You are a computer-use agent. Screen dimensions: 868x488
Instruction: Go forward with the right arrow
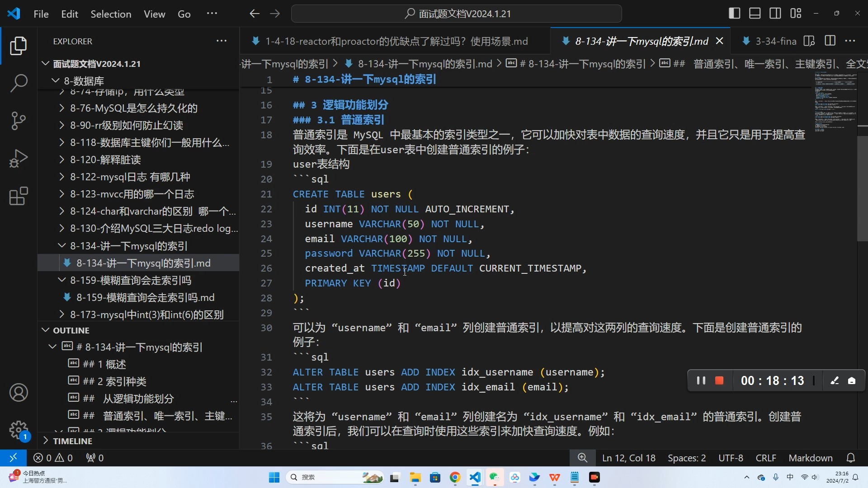(x=275, y=14)
